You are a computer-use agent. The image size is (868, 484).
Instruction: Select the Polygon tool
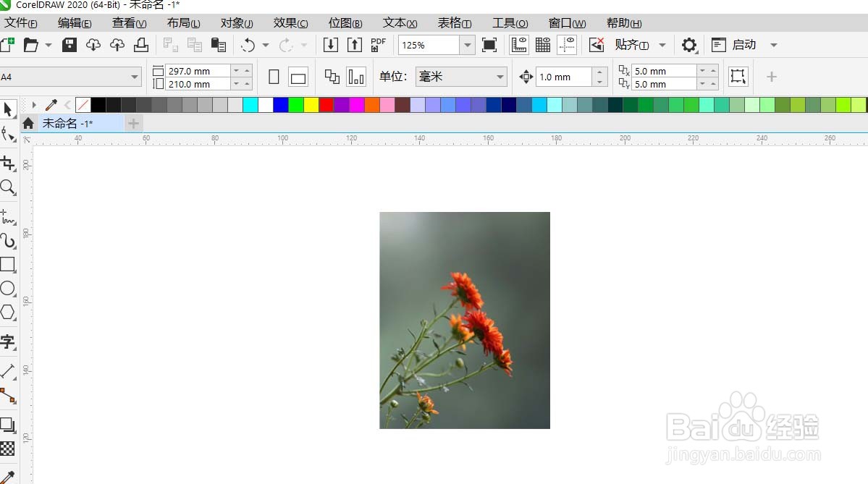[9, 313]
